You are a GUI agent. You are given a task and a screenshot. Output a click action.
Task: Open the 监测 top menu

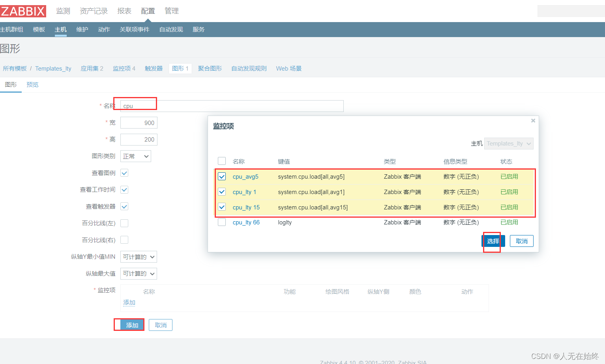coord(63,11)
